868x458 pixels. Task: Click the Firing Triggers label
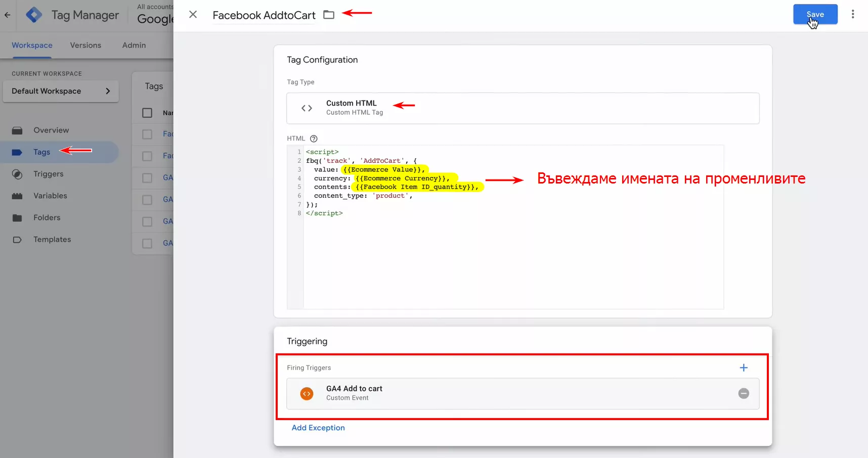pyautogui.click(x=309, y=368)
